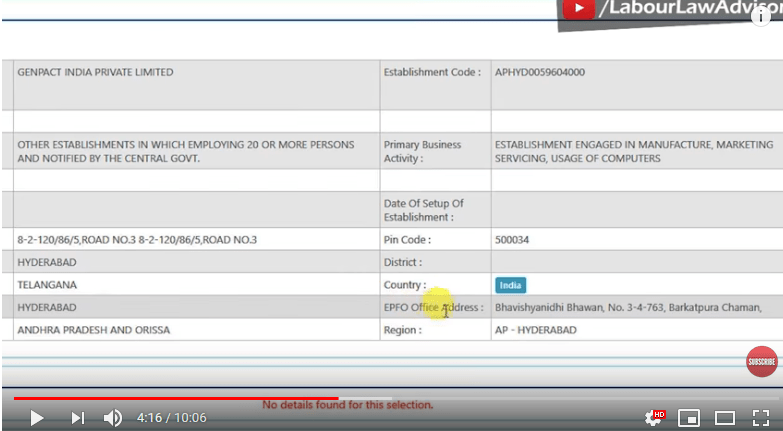
Task: Select the 8-2-120/86/5,ROAD NO.3 address cell
Action: pos(137,240)
